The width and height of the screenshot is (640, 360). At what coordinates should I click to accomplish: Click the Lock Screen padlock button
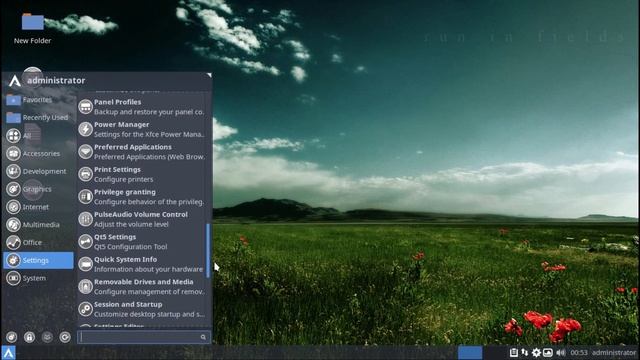[x=29, y=337]
